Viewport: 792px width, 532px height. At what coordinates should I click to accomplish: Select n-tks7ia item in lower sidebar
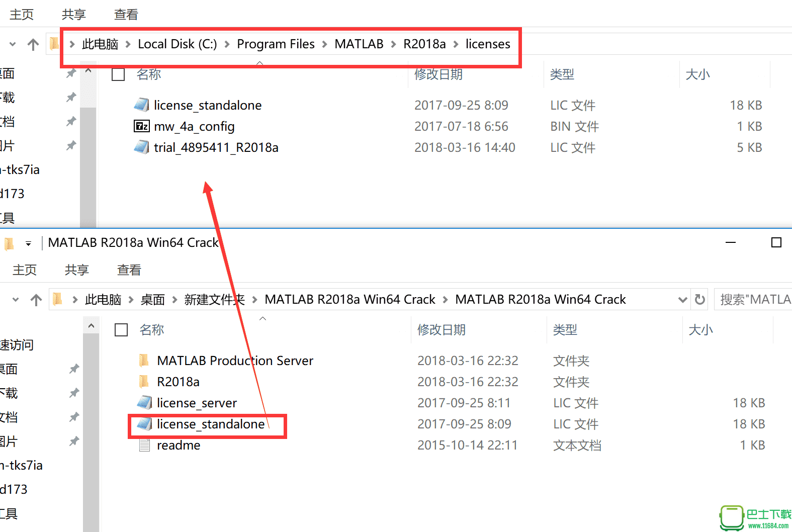tap(21, 465)
